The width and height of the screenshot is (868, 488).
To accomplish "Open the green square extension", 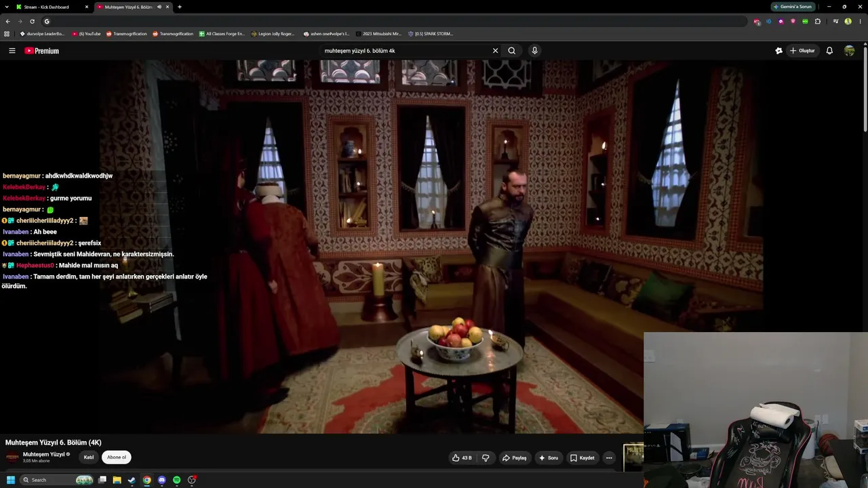I will click(805, 22).
